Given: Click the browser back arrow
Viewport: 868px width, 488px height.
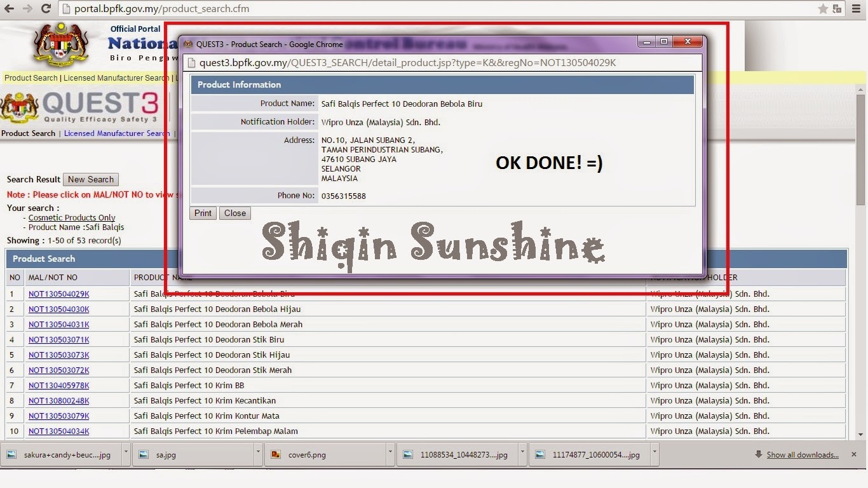Looking at the screenshot, I should 9,9.
